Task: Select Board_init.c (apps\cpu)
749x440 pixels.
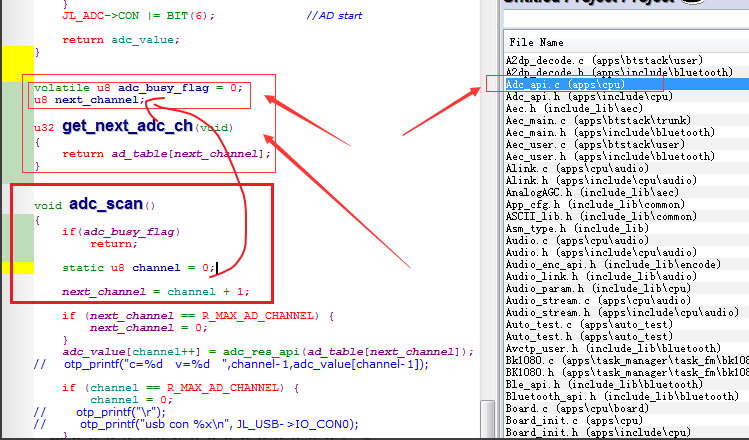Action: tap(574, 420)
